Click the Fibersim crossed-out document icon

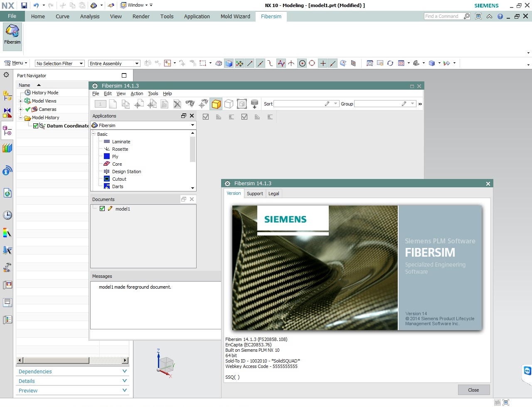pos(177,104)
